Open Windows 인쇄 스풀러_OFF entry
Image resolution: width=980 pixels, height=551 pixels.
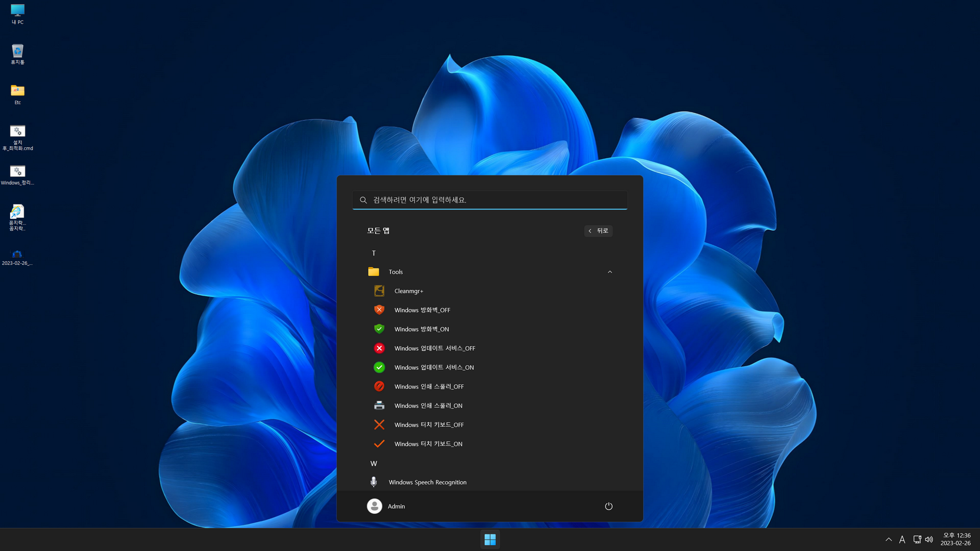490,386
